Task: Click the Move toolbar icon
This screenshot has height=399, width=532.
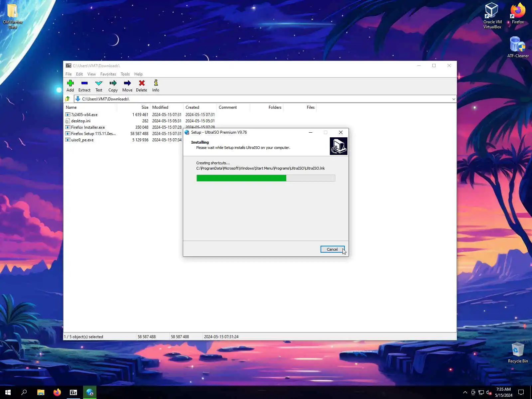Action: coord(127,85)
